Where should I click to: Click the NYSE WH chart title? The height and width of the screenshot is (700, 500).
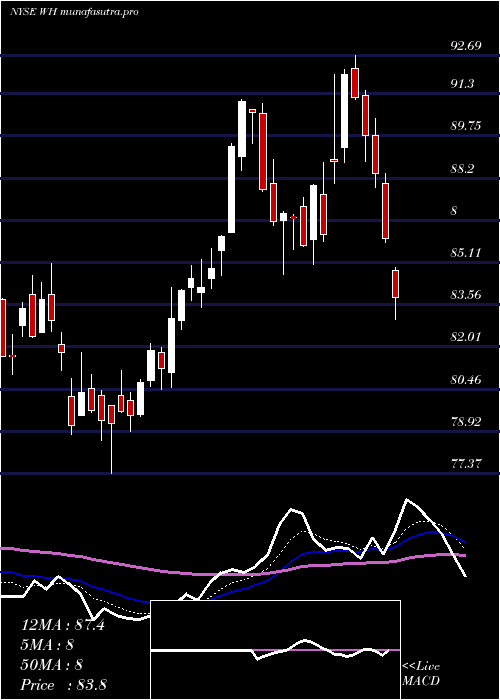pos(74,12)
